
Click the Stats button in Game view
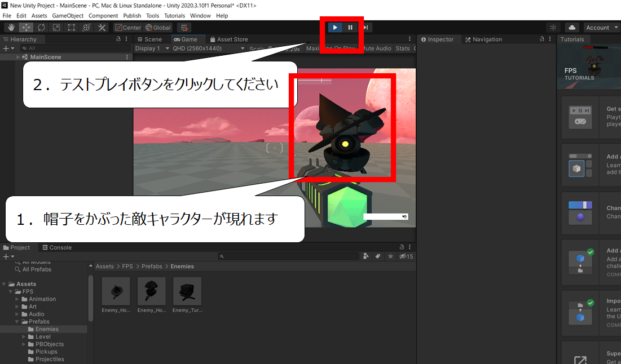tap(402, 48)
